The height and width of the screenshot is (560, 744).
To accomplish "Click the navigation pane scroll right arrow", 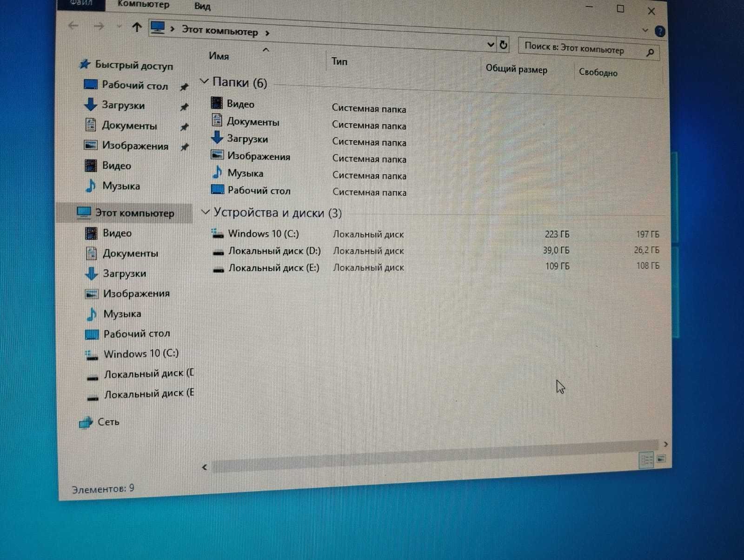I will click(665, 444).
